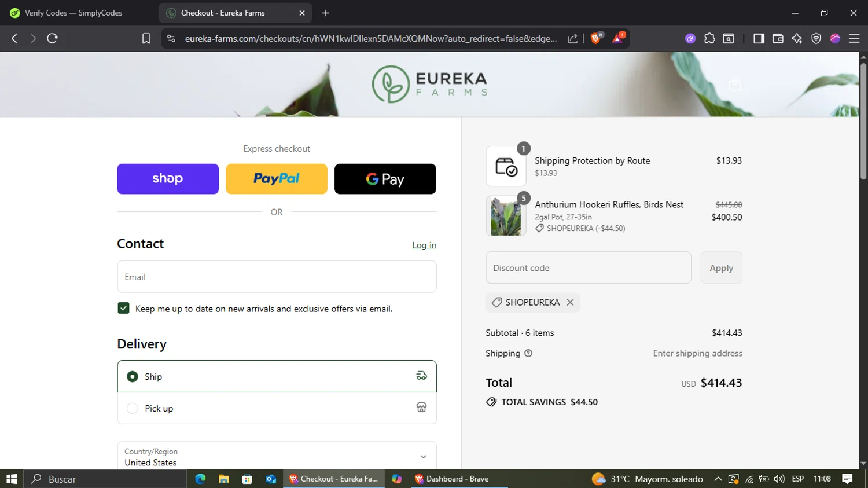Click the ESP language indicator
This screenshot has width=868, height=488.
tap(798, 479)
